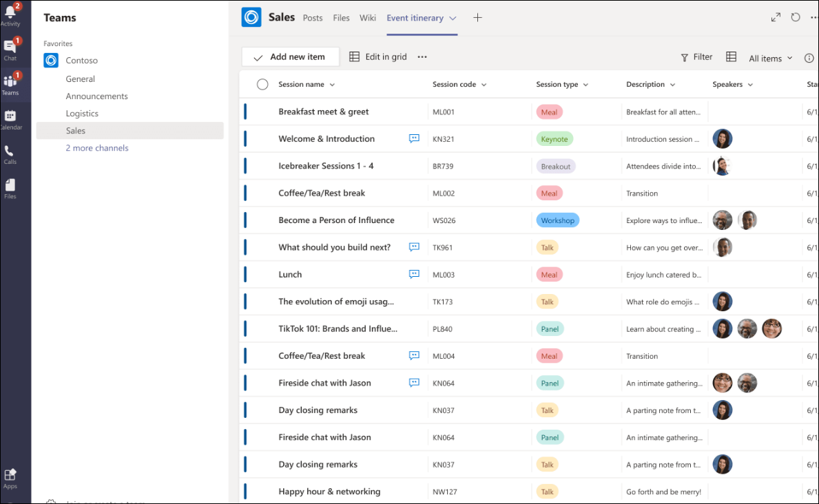Add a new tab with plus icon

(477, 18)
